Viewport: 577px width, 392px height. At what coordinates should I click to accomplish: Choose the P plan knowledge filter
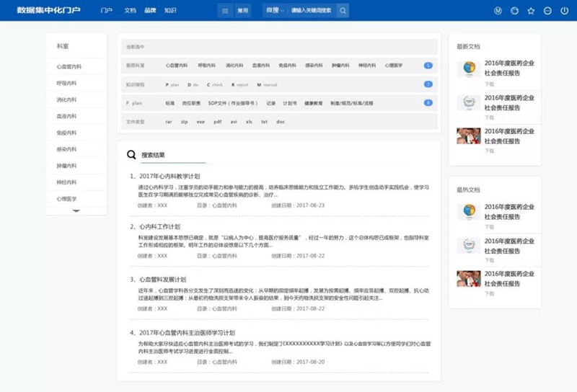(x=172, y=84)
